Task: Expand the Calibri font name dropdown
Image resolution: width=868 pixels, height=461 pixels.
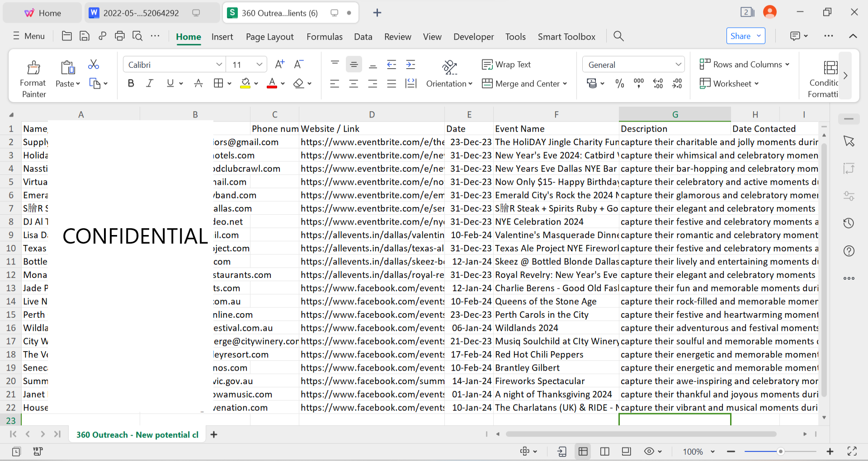Action: (x=219, y=65)
